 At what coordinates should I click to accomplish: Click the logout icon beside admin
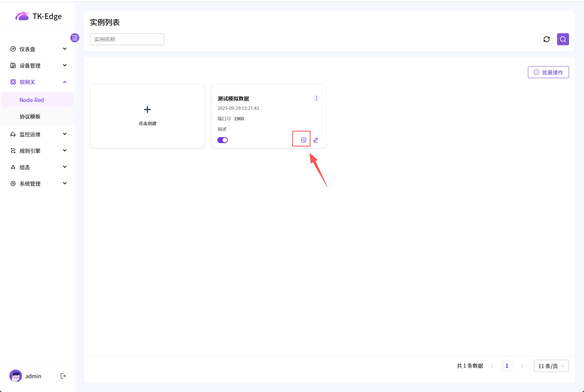coord(63,376)
